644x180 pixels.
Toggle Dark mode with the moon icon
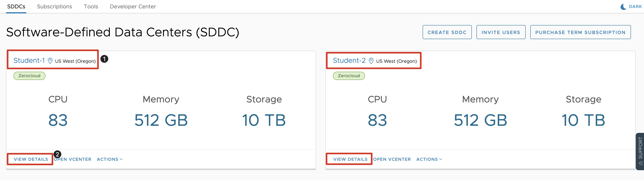point(623,7)
